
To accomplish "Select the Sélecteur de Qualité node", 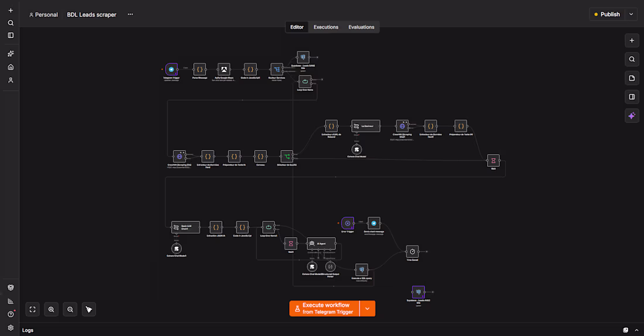I will [x=287, y=156].
